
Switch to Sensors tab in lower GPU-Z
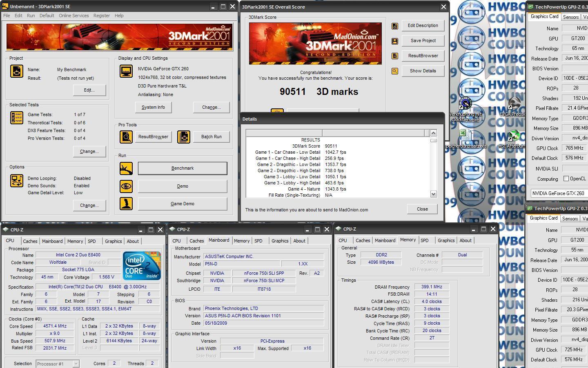pos(570,219)
